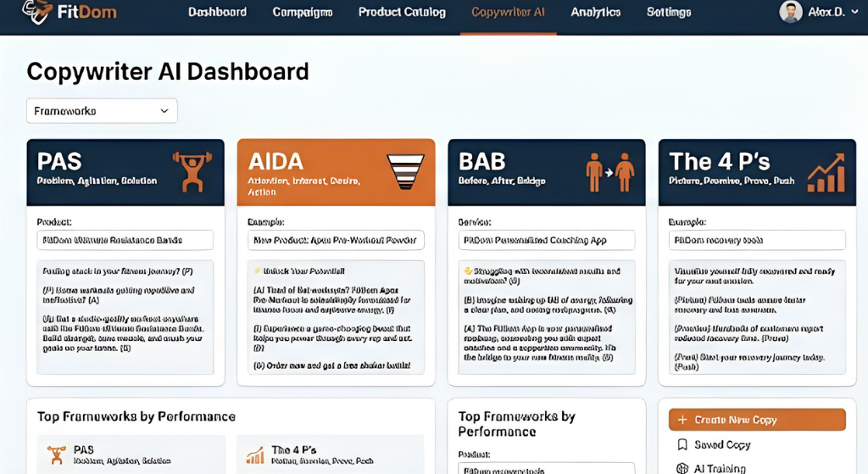Go to the Campaigns nav tab

click(x=303, y=12)
